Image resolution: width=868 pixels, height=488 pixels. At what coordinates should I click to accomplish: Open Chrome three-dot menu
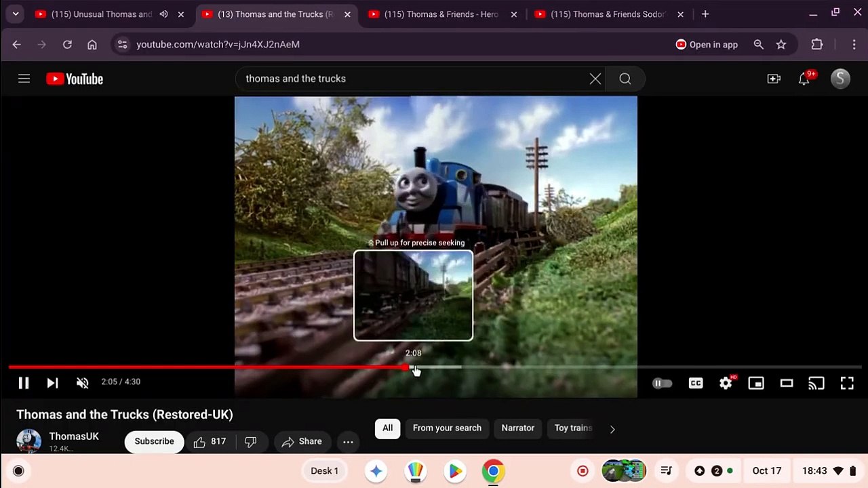point(854,45)
